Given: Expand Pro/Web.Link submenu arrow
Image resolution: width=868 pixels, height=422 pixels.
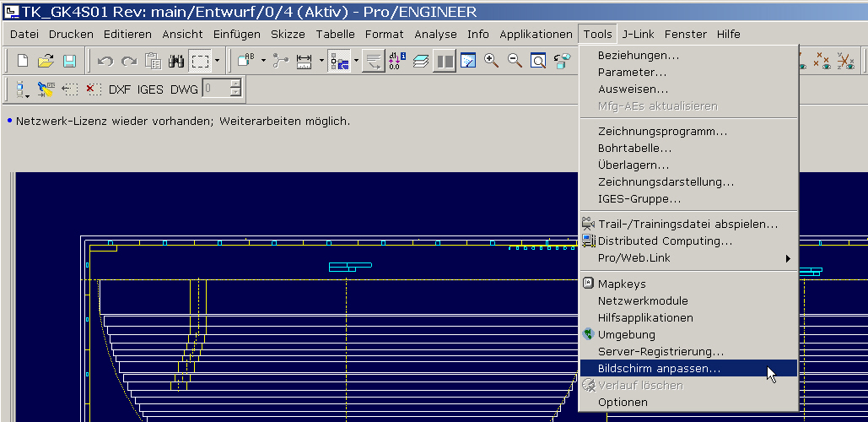Looking at the screenshot, I should tap(788, 258).
